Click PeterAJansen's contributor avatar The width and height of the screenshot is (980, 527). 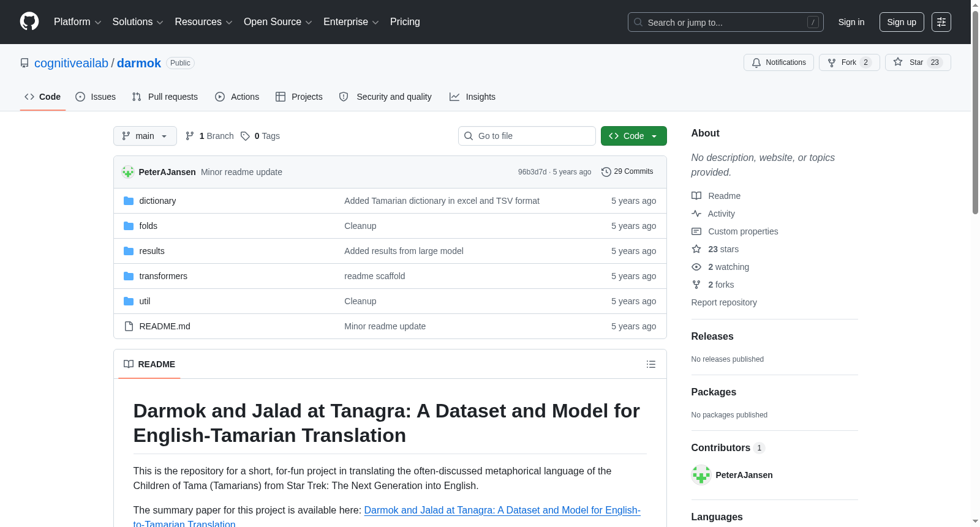(701, 475)
